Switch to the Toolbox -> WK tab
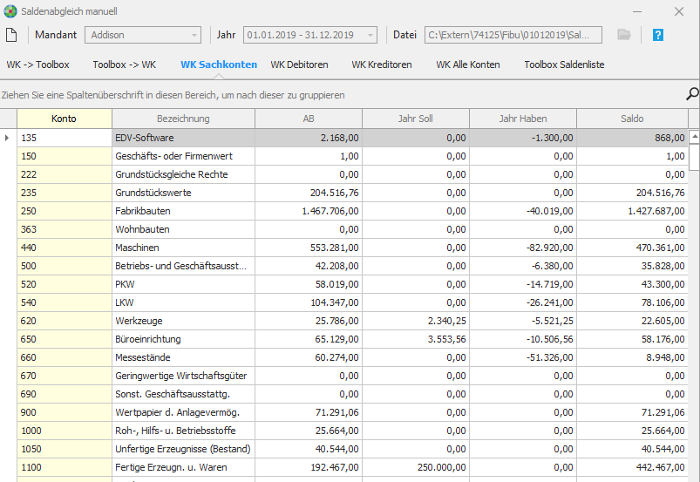The width and height of the screenshot is (700, 482). [x=125, y=65]
